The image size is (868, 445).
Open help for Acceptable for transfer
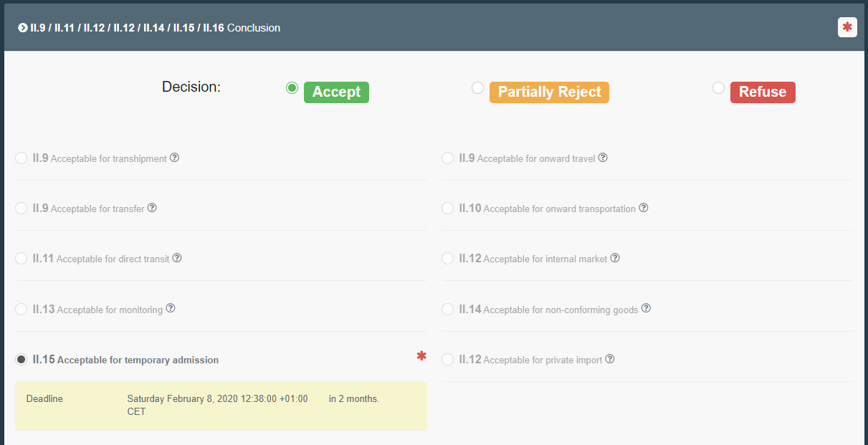pos(152,208)
